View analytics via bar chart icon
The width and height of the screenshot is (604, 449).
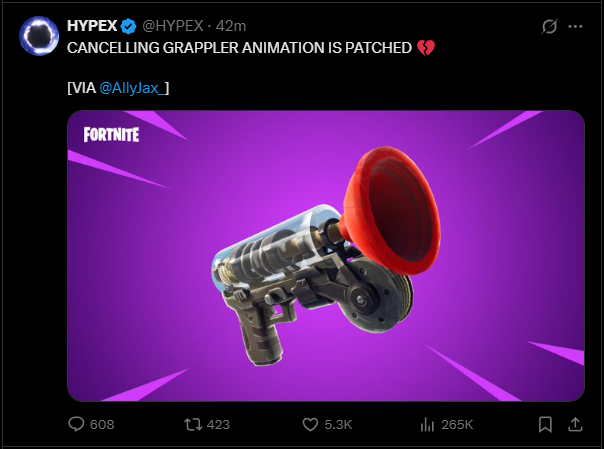[427, 424]
